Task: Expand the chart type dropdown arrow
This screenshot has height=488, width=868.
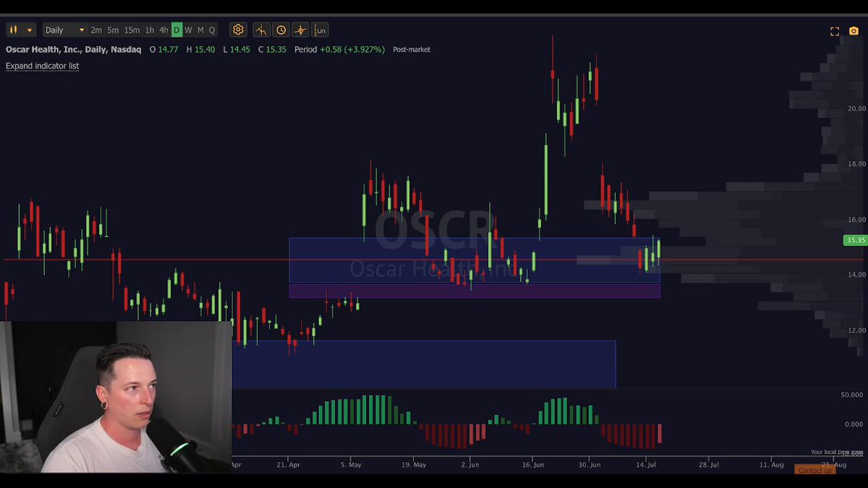Action: point(30,30)
